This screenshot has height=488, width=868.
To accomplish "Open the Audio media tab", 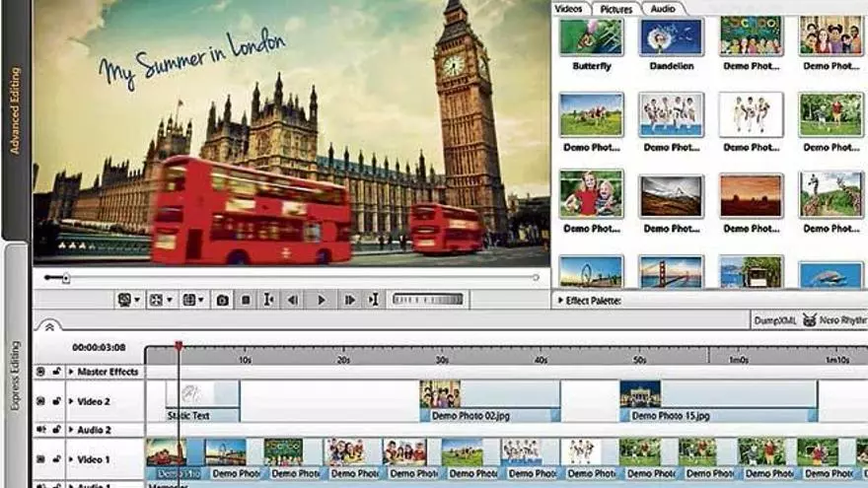I will tap(663, 8).
